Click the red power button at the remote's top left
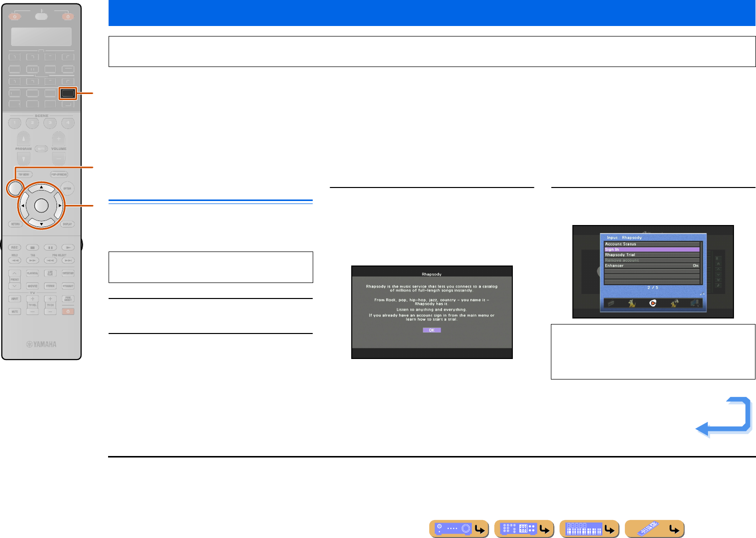 pyautogui.click(x=15, y=16)
